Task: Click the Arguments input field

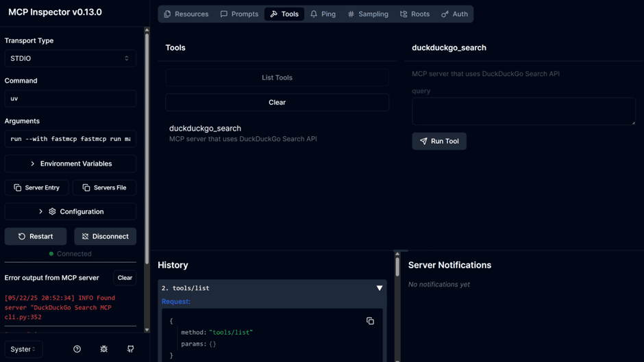Action: (71, 139)
